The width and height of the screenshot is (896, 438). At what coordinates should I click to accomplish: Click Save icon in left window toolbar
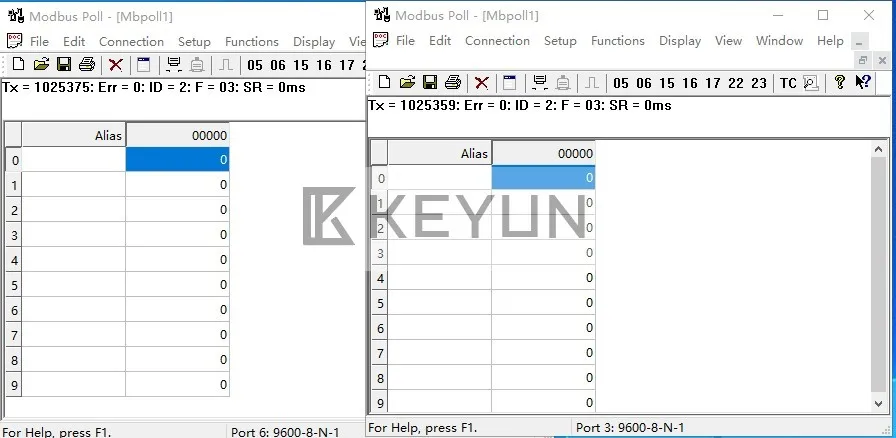pyautogui.click(x=64, y=65)
